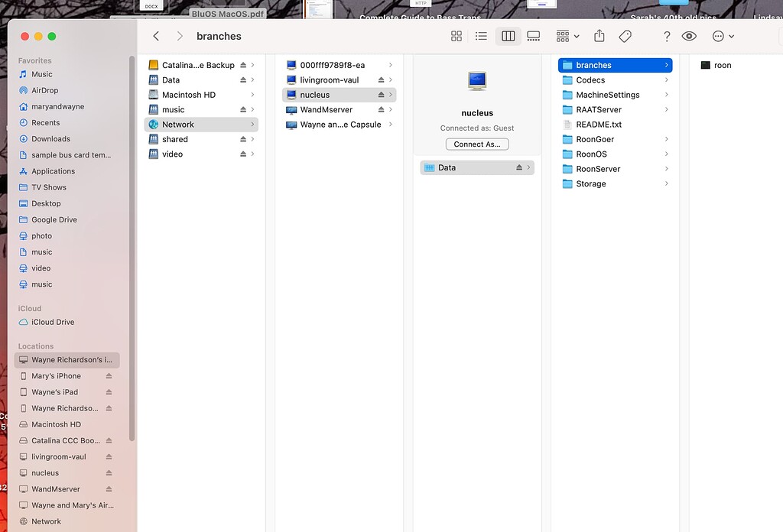Eject Mary's iPhone in sidebar
Viewport: 783px width, 532px height.
tap(109, 376)
